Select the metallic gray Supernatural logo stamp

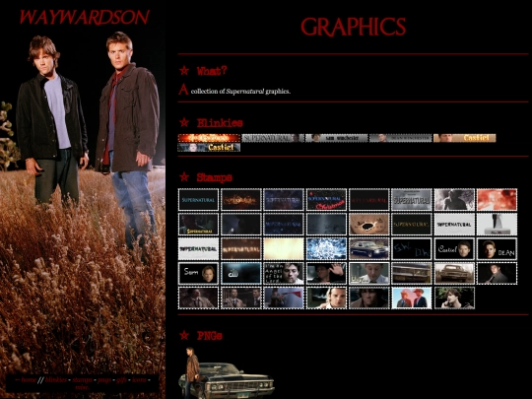coord(412,200)
